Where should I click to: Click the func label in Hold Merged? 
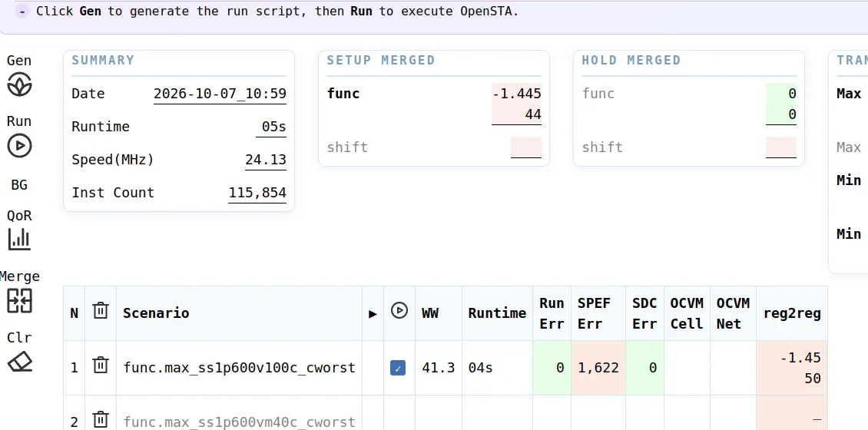click(x=598, y=94)
